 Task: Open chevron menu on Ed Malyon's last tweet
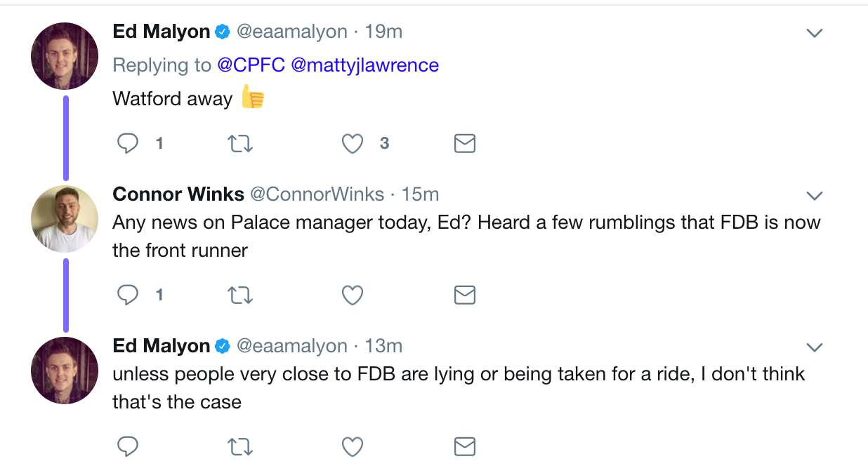[x=814, y=347]
